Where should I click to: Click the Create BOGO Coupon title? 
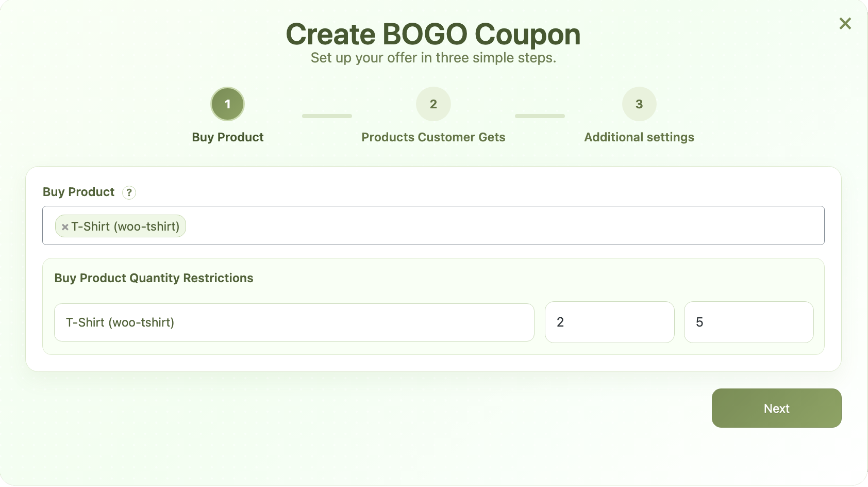433,35
